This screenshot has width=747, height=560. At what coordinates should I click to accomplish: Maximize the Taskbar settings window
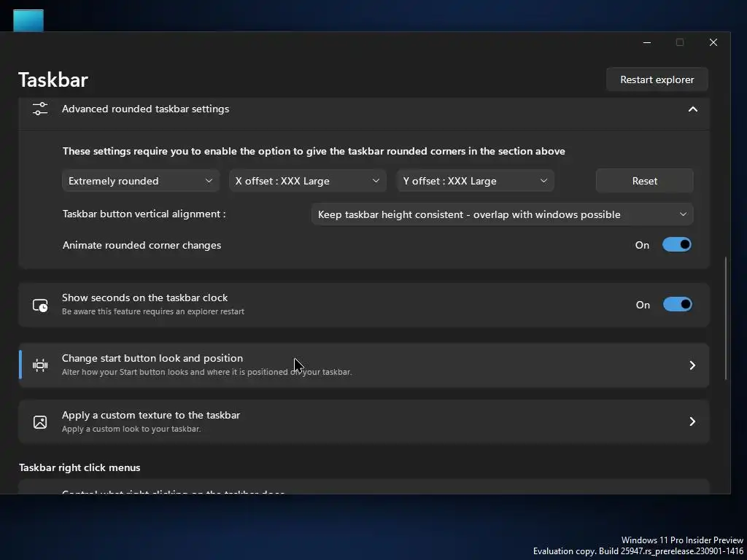680,43
